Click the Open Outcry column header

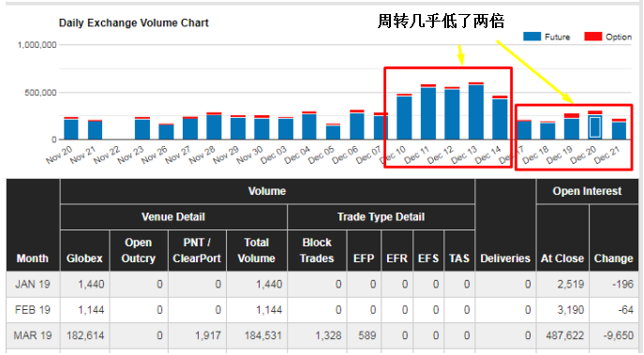139,250
